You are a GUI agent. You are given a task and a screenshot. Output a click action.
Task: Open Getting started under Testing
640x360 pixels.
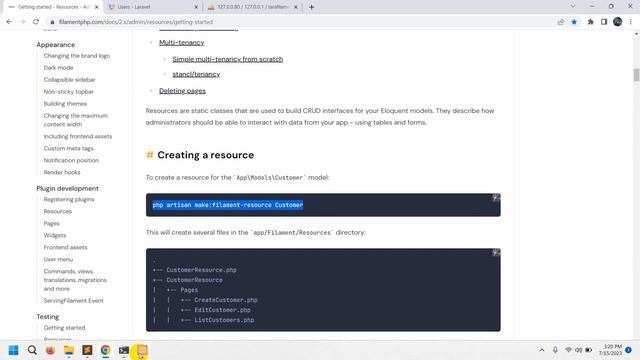(x=64, y=328)
